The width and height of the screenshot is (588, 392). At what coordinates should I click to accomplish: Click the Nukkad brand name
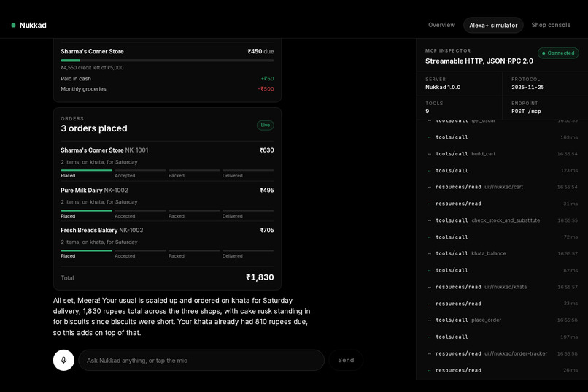click(33, 25)
